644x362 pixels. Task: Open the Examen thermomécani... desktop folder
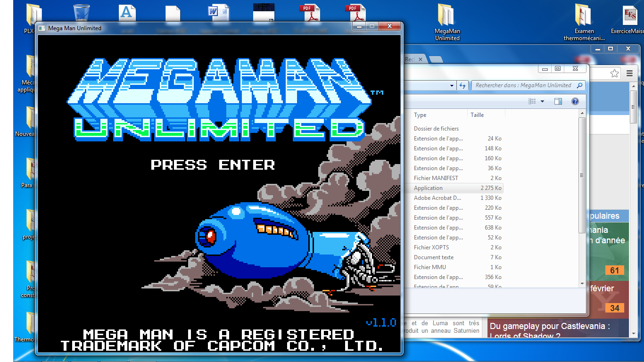[585, 22]
